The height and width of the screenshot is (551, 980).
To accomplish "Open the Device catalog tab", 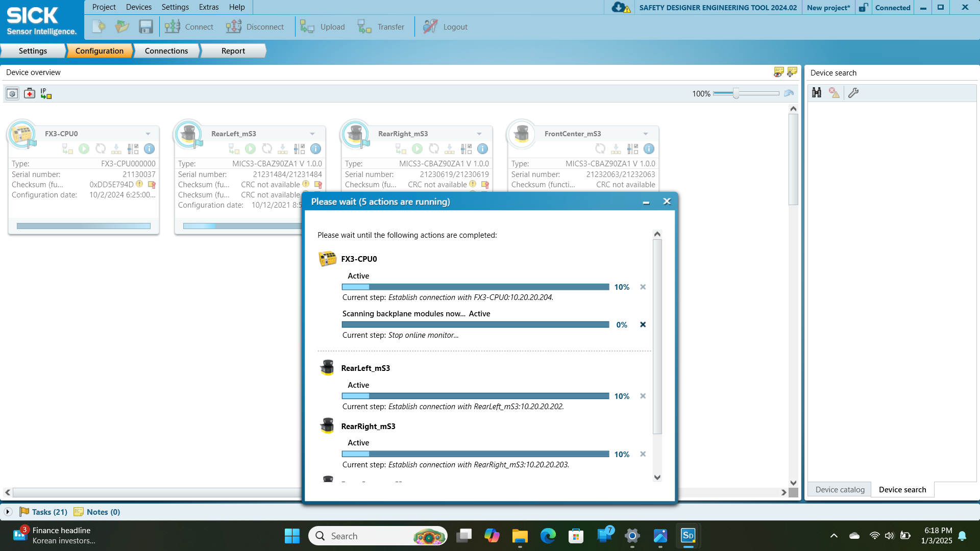I will 840,489.
